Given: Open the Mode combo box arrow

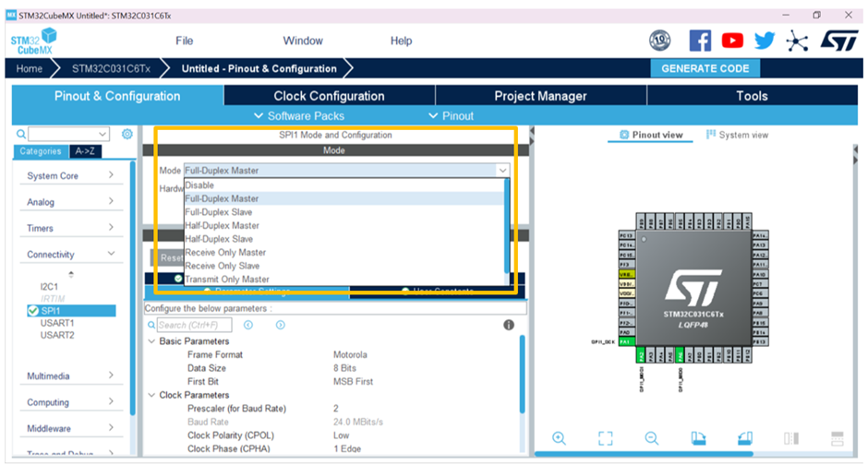Looking at the screenshot, I should (502, 171).
